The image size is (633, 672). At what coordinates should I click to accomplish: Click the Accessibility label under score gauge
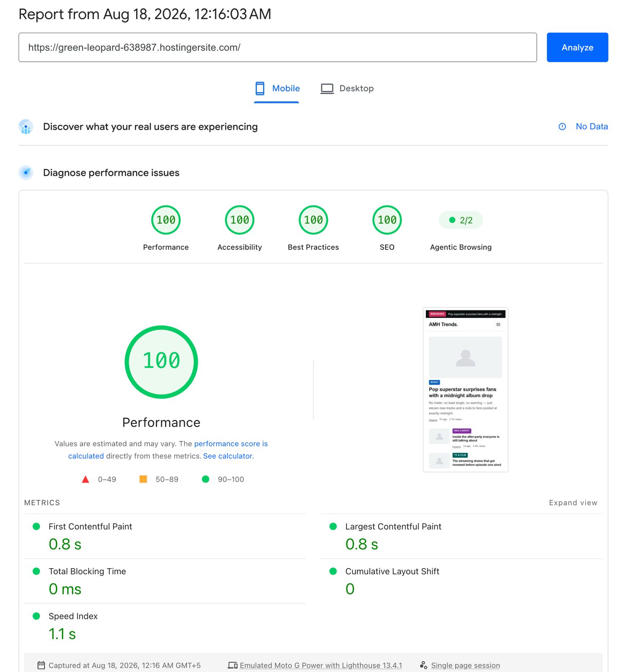(x=240, y=247)
